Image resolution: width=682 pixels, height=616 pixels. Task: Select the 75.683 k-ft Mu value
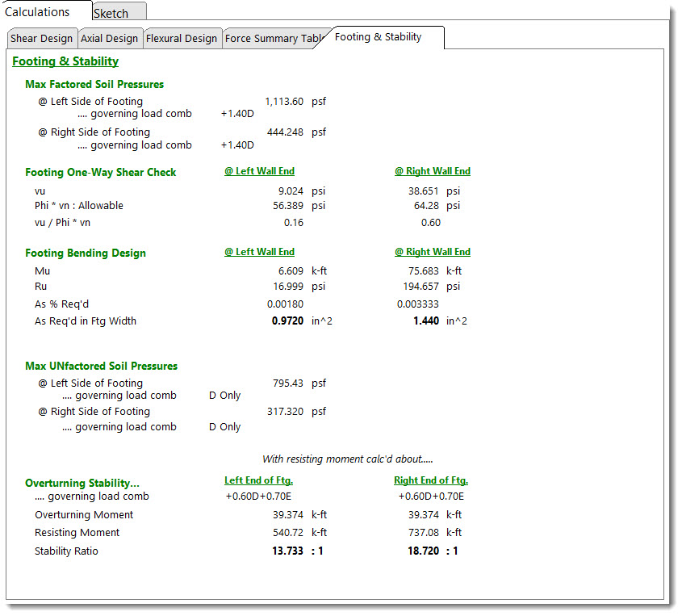[424, 271]
